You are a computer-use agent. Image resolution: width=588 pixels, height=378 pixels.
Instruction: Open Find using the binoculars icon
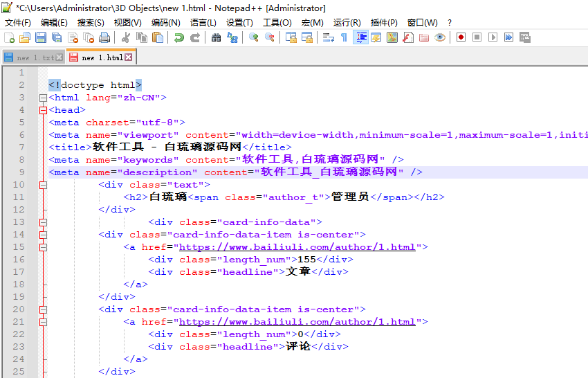(x=216, y=37)
